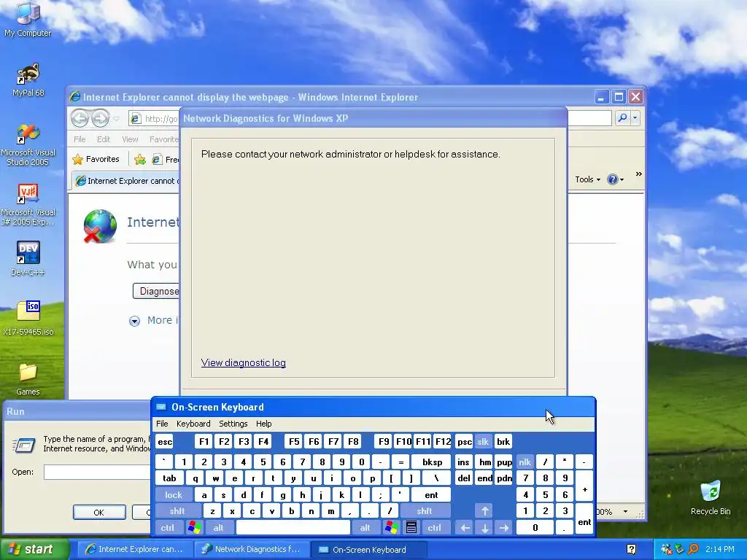Click the esc key on On-Screen Keyboard
Viewport: 747px width, 560px height.
[165, 441]
